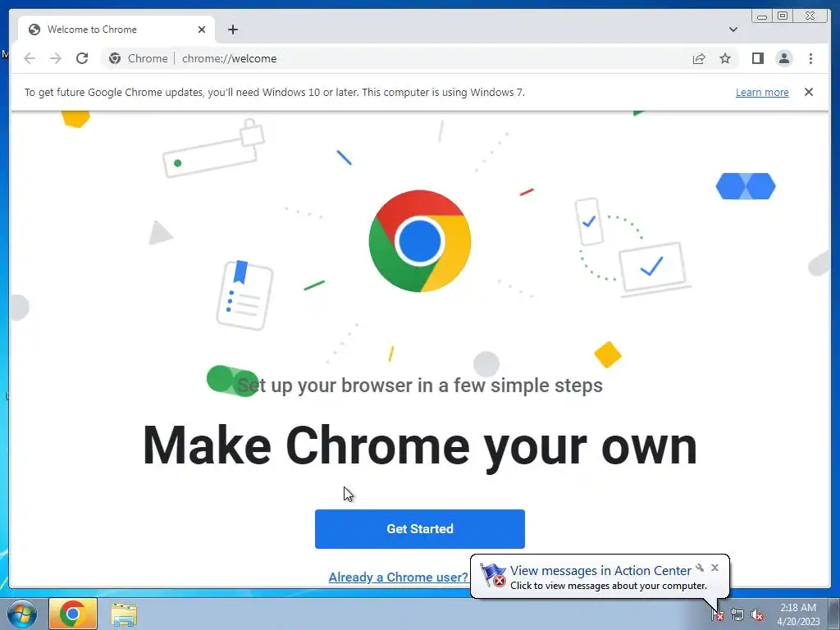Bookmark this tab with the star
The height and width of the screenshot is (630, 840).
click(x=725, y=58)
